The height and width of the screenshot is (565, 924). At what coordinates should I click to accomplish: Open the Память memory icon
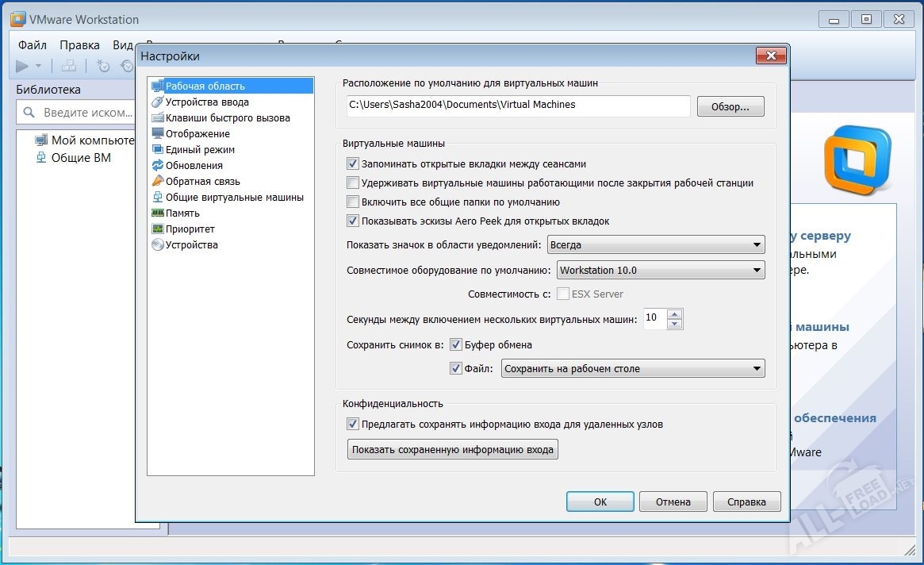(158, 213)
